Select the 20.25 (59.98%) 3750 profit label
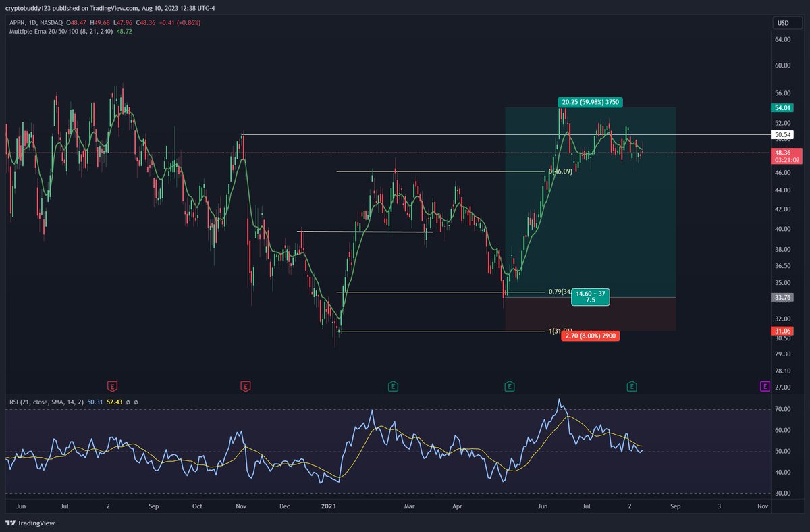 point(590,103)
